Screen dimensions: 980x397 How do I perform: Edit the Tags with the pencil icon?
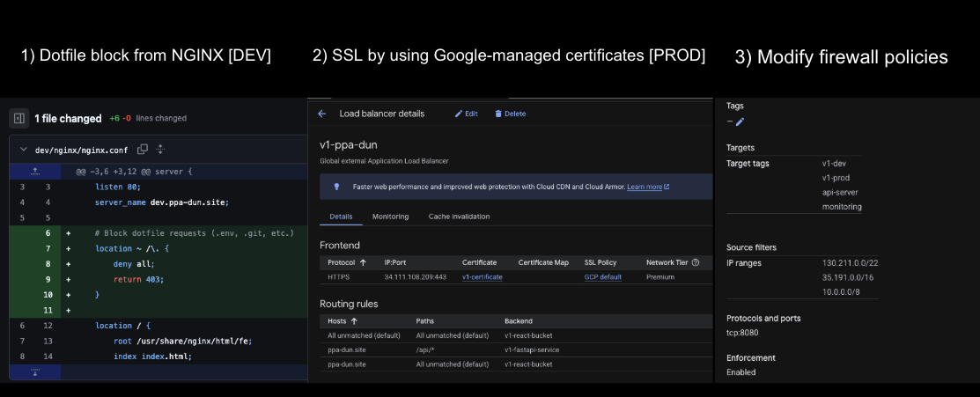tap(740, 121)
